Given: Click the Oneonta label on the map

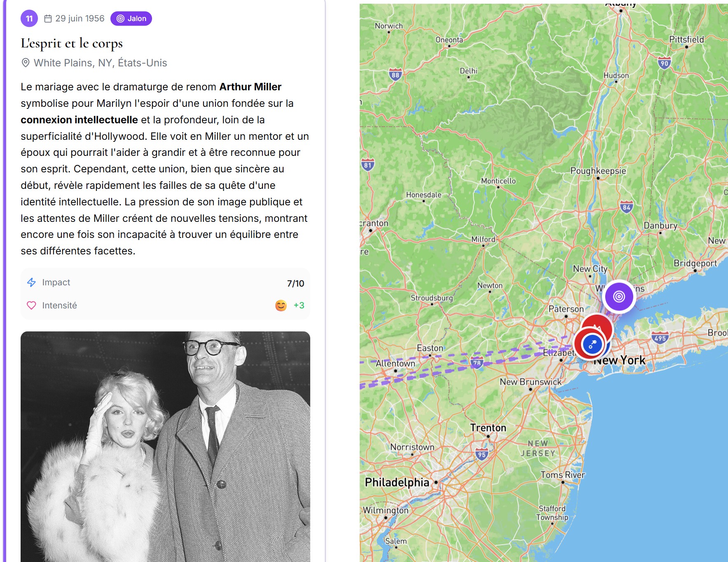Looking at the screenshot, I should click(x=449, y=40).
